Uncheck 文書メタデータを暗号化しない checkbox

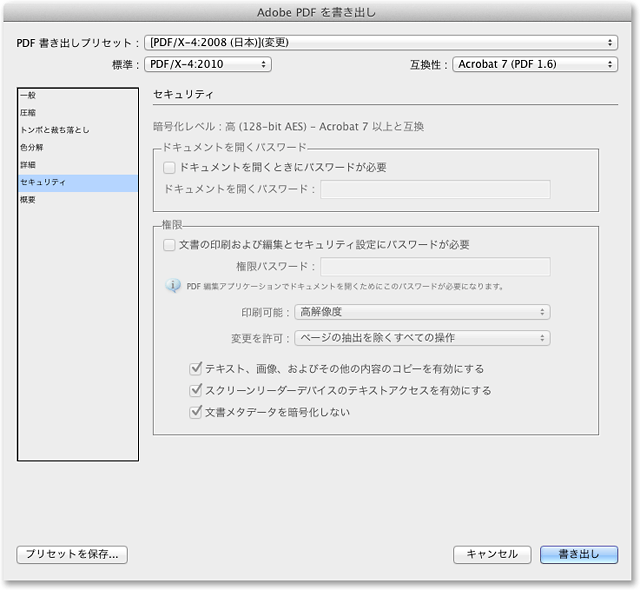tap(196, 411)
